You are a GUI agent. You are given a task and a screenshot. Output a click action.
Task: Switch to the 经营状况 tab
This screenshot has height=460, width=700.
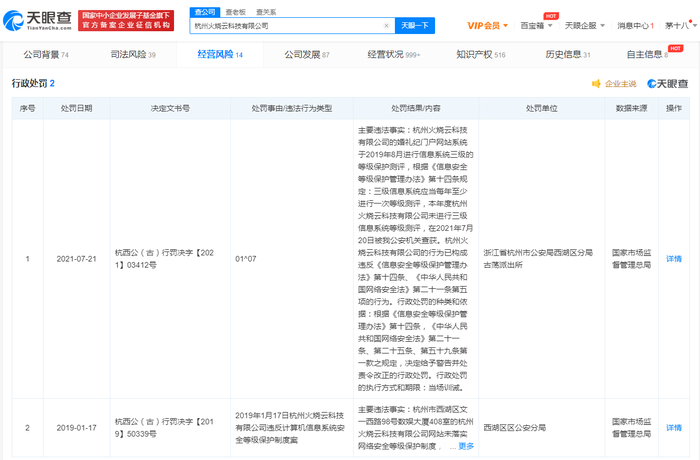[x=394, y=54]
